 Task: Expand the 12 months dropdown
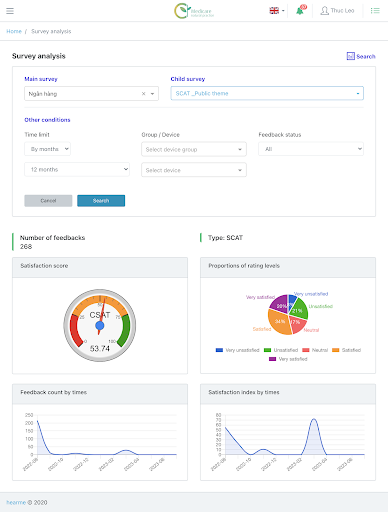77,169
